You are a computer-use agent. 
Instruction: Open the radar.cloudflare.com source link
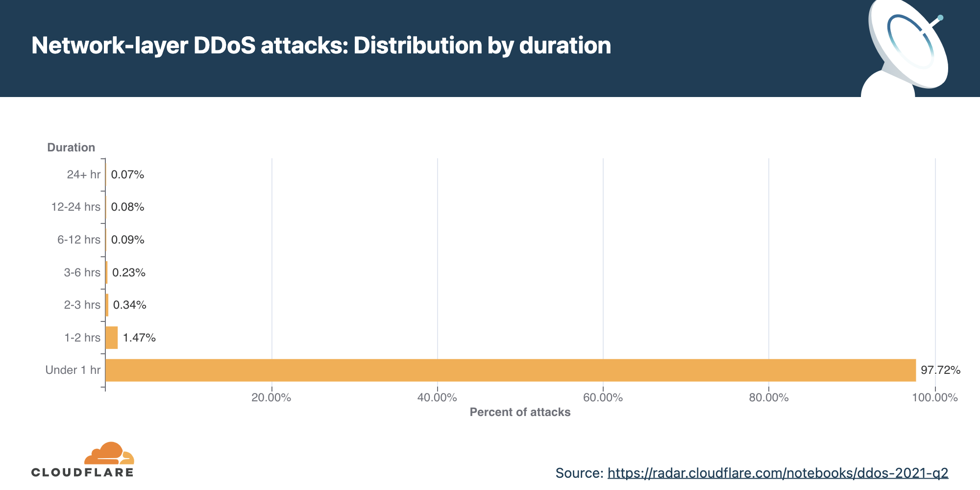coord(778,473)
